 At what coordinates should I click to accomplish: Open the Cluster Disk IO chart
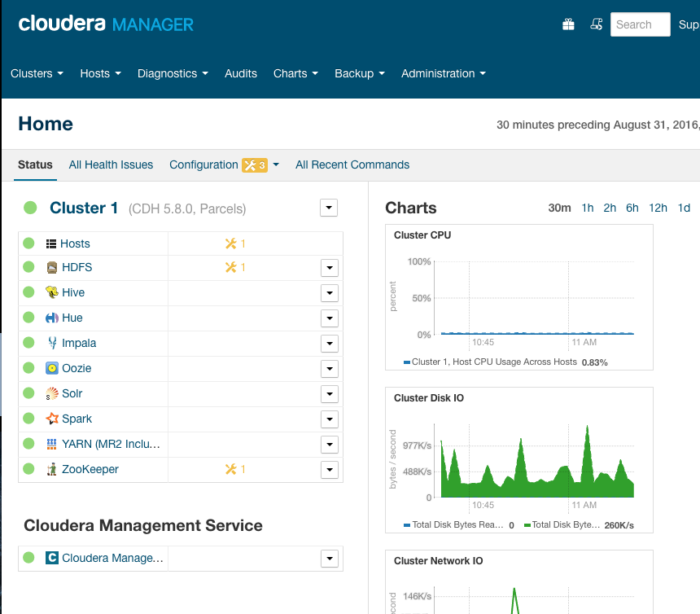519,460
